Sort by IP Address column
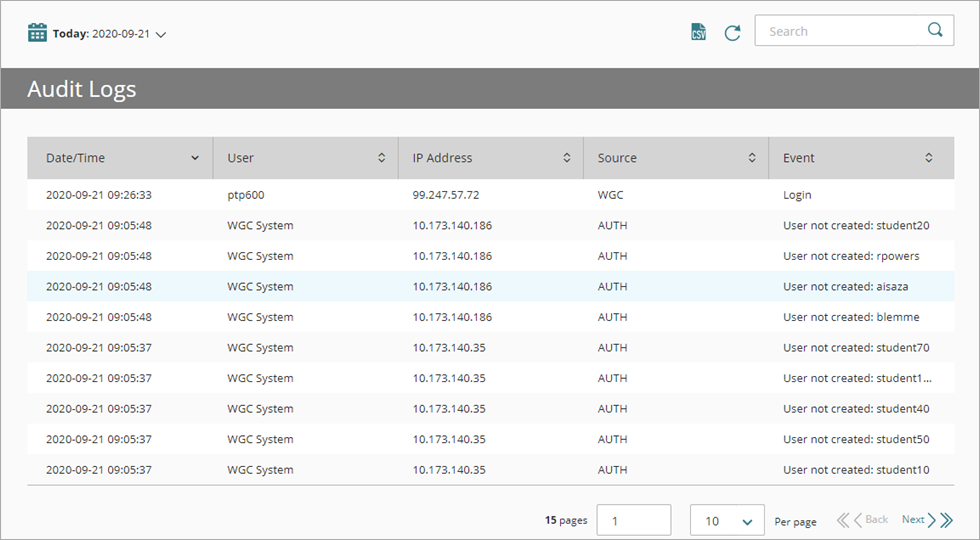 tap(491, 158)
